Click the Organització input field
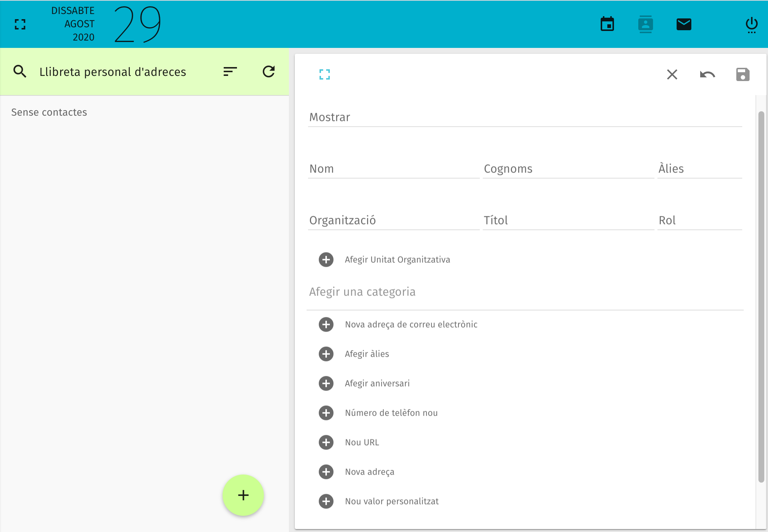 394,220
